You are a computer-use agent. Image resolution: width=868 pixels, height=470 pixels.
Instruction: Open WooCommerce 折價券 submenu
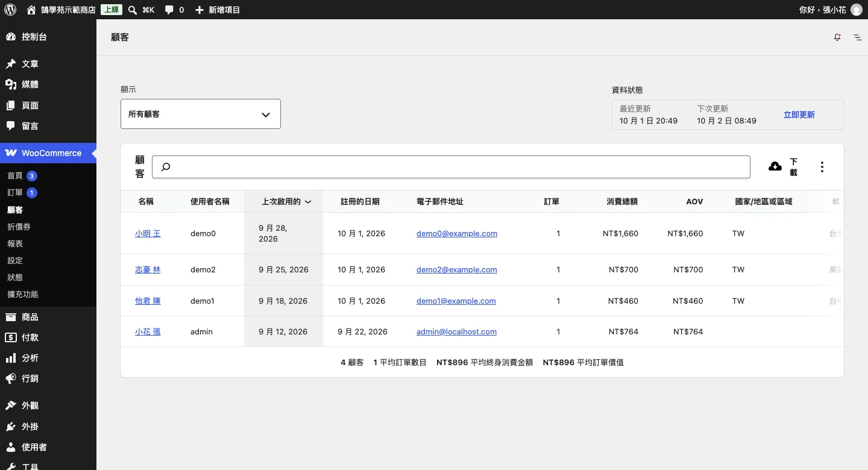(48, 227)
